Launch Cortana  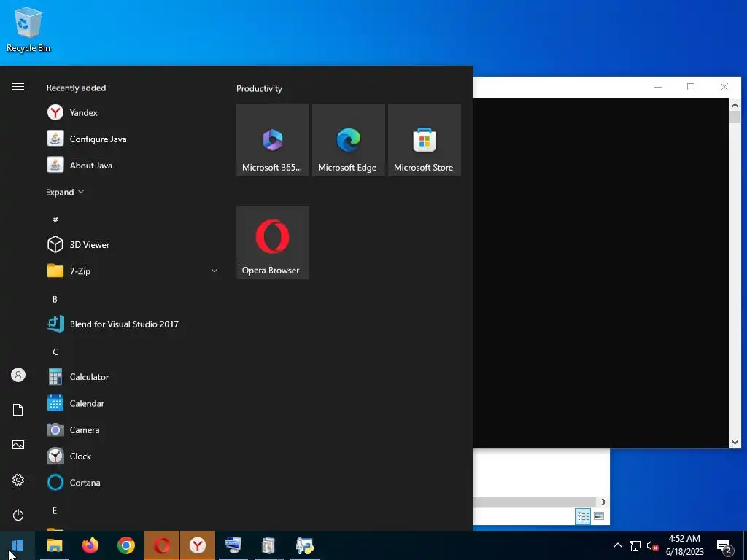[x=132, y=483]
